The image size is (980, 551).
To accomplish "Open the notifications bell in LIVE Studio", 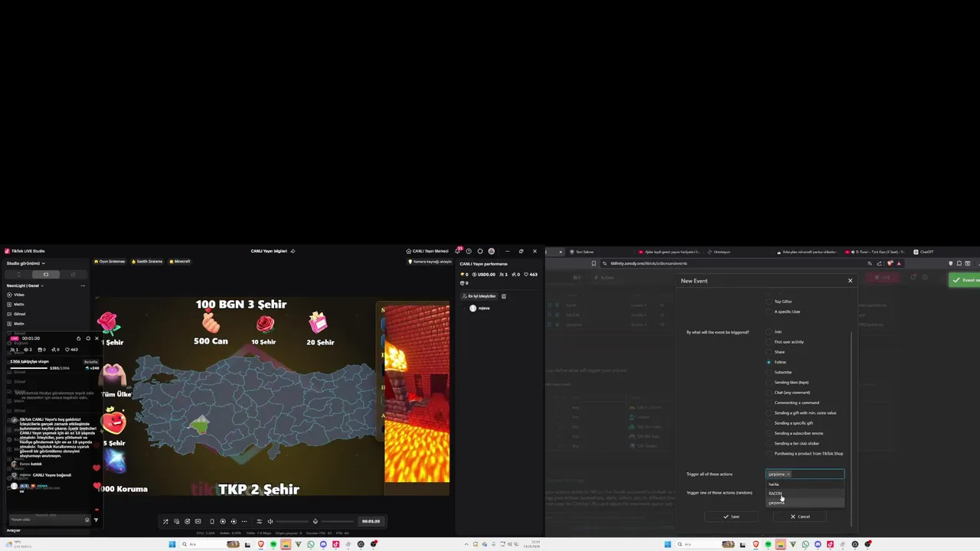I will click(x=458, y=251).
